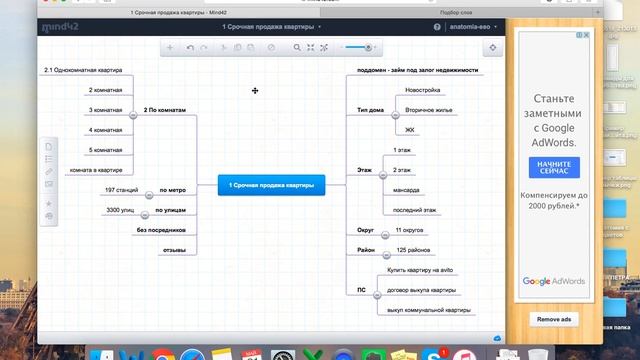Select the '1 Срочная продажа квартиры - Mind42' tab
640x360 pixels.
point(179,13)
